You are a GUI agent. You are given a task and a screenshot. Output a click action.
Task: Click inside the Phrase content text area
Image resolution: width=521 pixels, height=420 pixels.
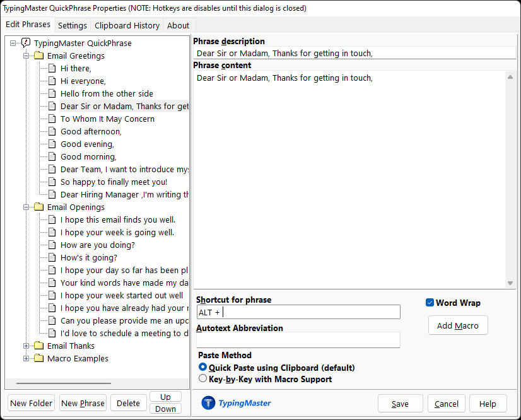(349, 180)
